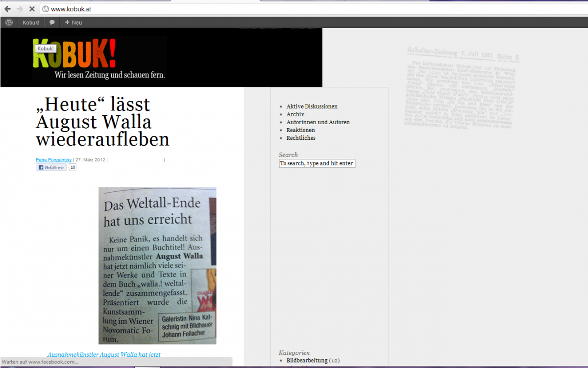Click the address bar showing www.kobuk.at
The width and height of the screenshot is (588, 368).
click(314, 9)
